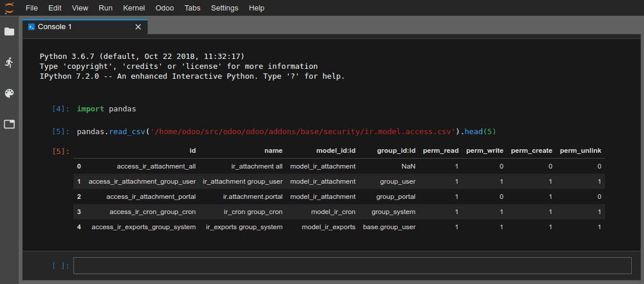Click the read_csv code line in cell 5
The width and height of the screenshot is (644, 284).
click(x=286, y=132)
